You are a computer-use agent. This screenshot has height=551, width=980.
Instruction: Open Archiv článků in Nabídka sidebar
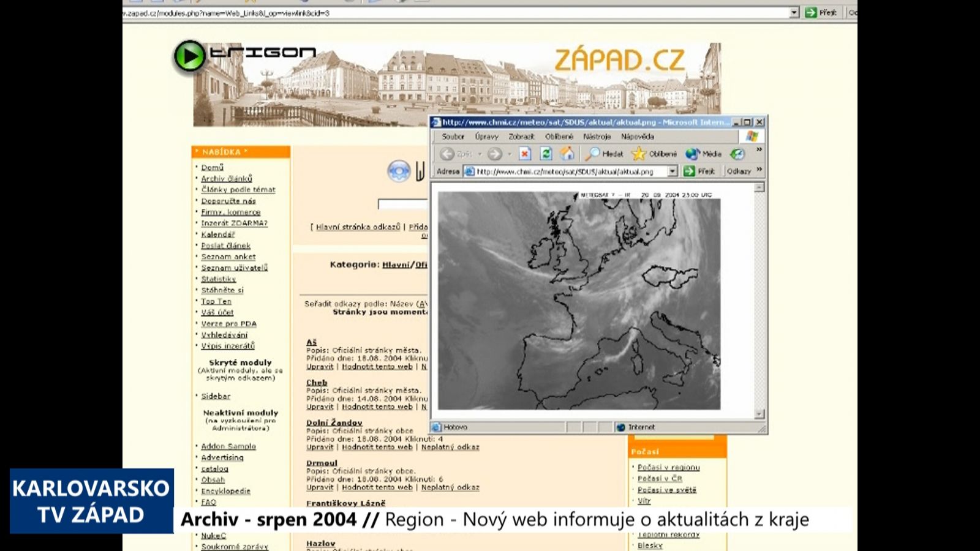[x=226, y=178]
